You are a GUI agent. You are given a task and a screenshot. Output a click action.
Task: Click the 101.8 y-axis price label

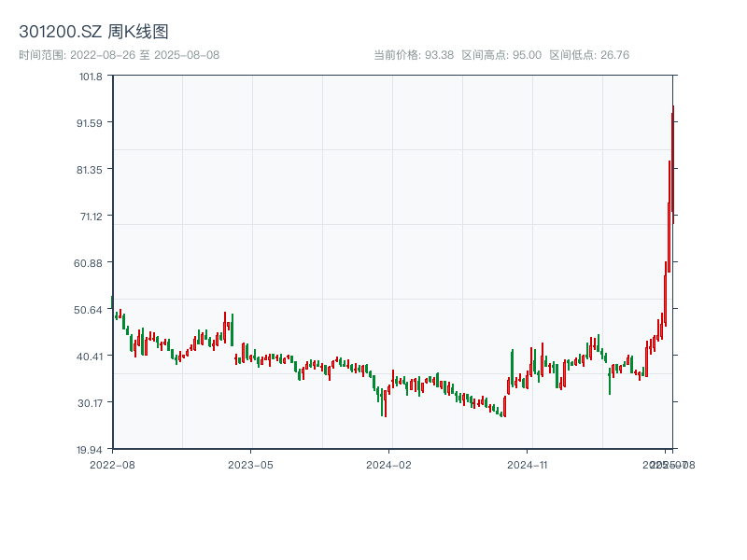[91, 77]
